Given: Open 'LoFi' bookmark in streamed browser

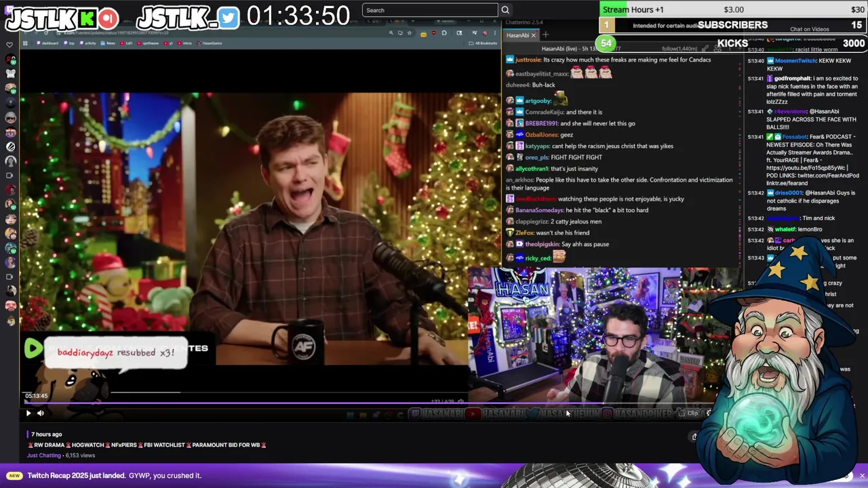Looking at the screenshot, I should (127, 43).
